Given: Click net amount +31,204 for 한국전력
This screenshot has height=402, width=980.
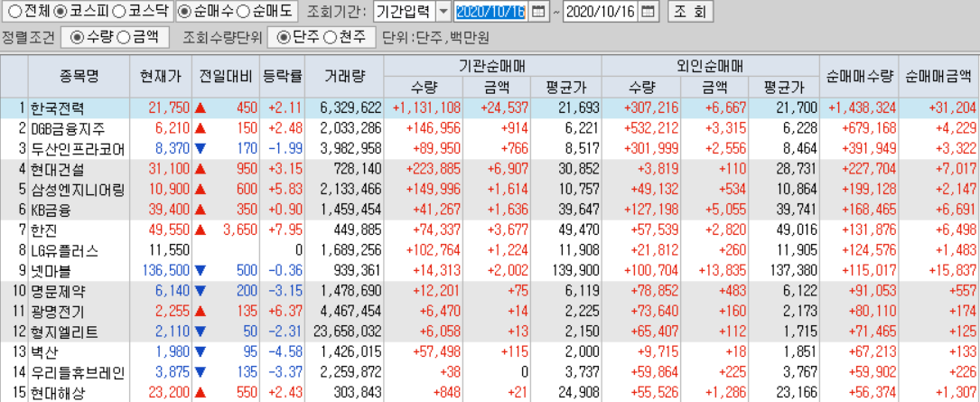Looking at the screenshot, I should (x=954, y=108).
